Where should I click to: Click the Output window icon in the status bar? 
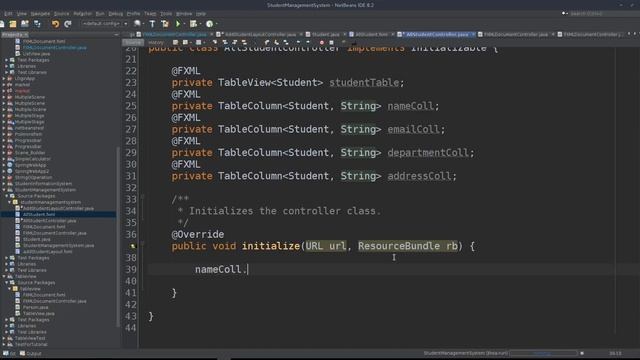click(22, 353)
